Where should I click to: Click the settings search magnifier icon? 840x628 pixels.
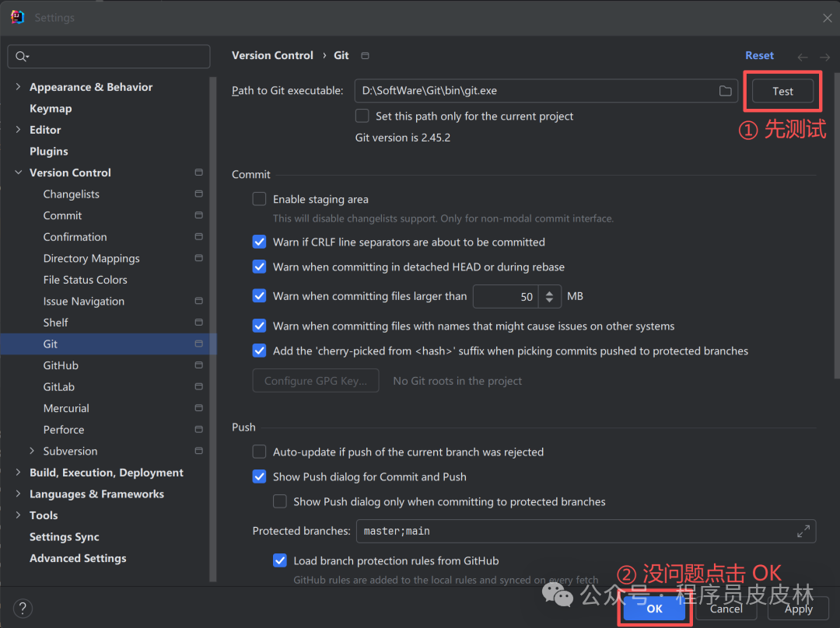click(20, 56)
